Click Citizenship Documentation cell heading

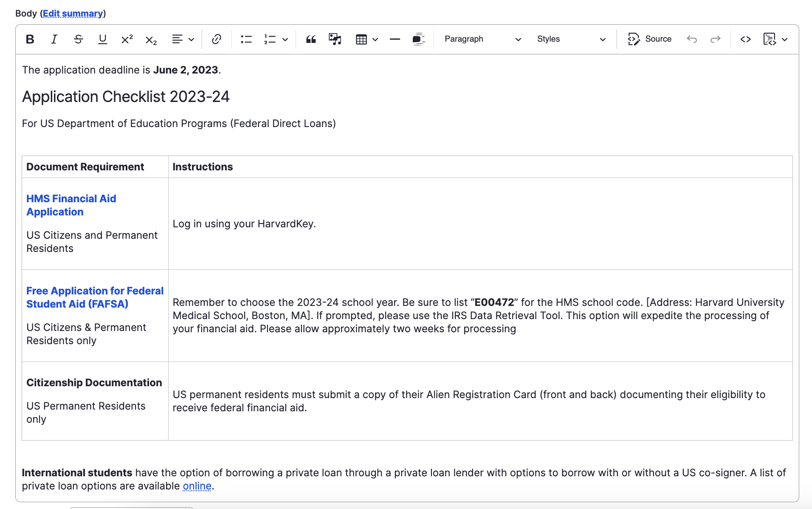[94, 383]
